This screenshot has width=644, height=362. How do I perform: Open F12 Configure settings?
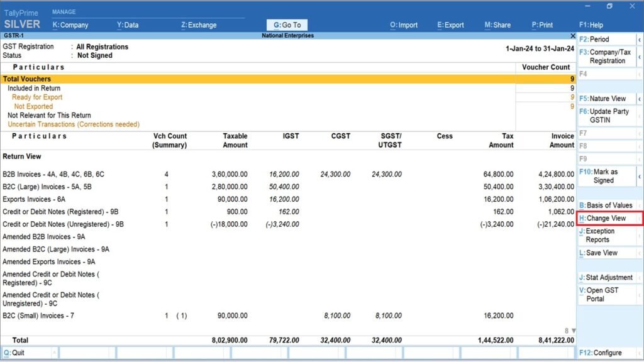pos(602,353)
